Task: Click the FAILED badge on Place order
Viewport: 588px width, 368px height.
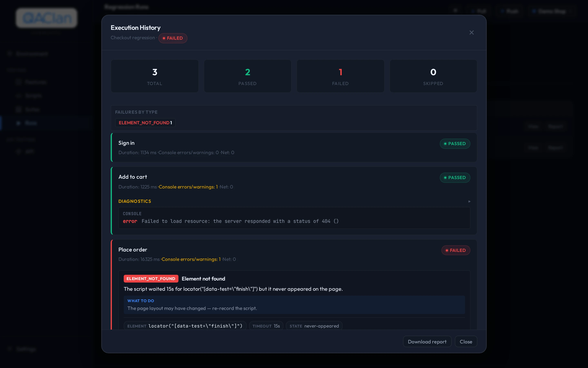Action: [x=455, y=250]
